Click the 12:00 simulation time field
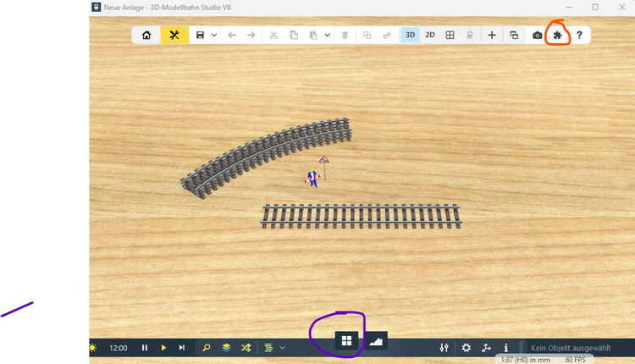This screenshot has height=364, width=635. [119, 348]
